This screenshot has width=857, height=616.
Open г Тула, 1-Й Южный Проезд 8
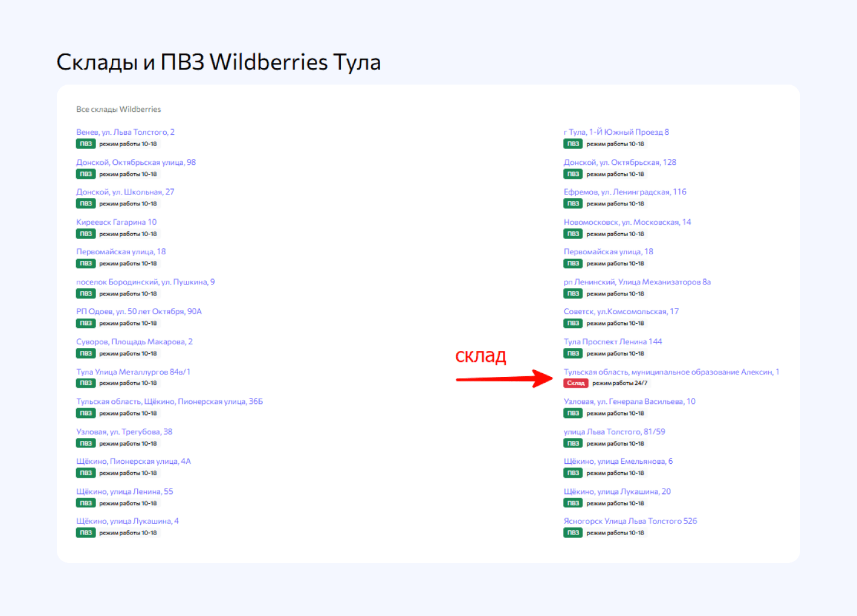616,132
